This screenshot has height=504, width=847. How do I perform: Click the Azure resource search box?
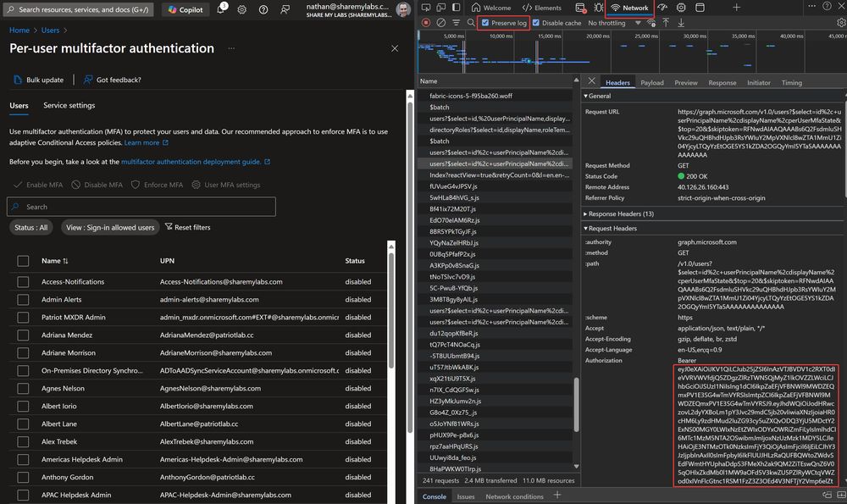pos(79,9)
